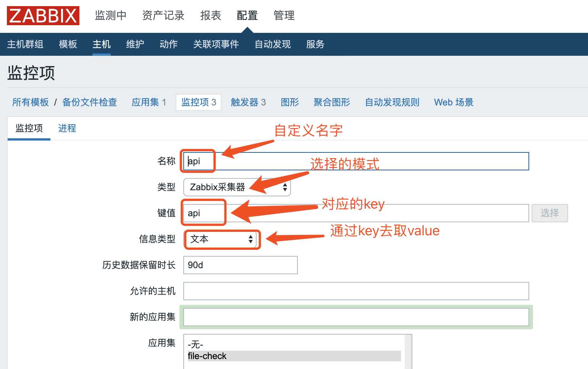Select -无- in the 应用集 list
Viewport: 588px width, 369px height.
coord(294,345)
